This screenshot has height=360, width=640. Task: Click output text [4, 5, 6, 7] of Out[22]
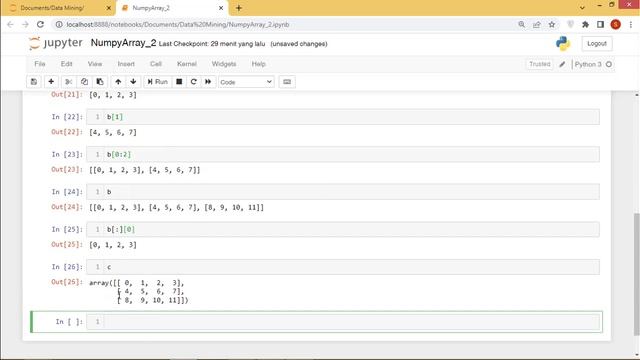point(113,132)
